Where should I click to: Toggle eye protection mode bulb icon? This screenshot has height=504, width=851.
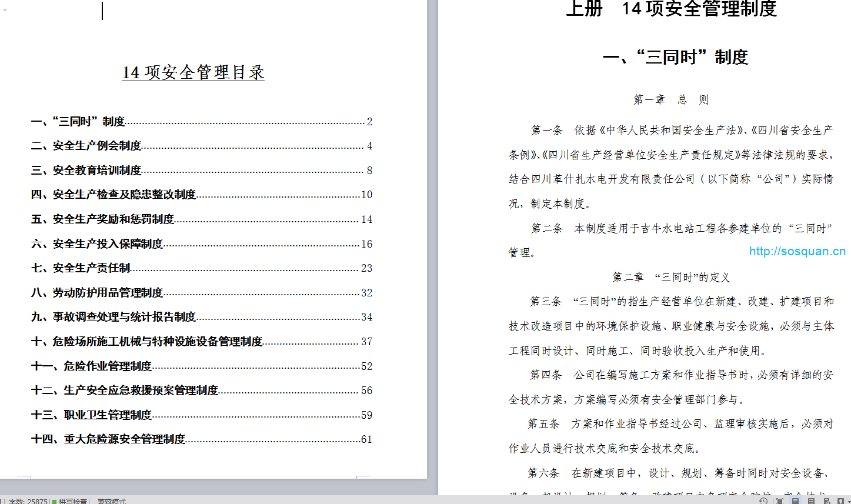pos(840,501)
